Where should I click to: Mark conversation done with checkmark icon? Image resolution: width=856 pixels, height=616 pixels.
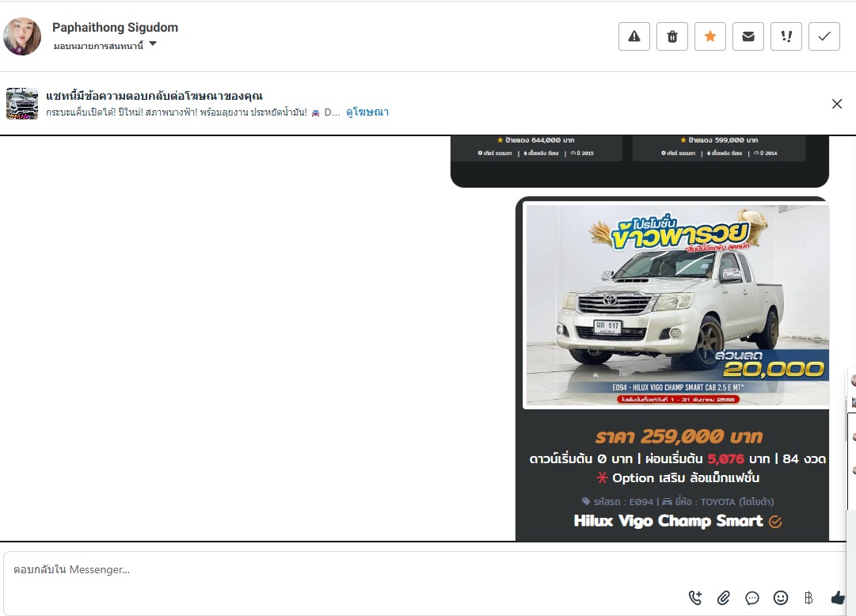coord(824,36)
